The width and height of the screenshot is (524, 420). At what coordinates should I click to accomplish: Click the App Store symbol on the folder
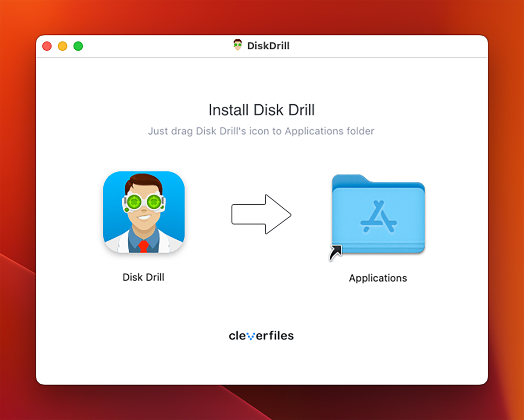[378, 217]
